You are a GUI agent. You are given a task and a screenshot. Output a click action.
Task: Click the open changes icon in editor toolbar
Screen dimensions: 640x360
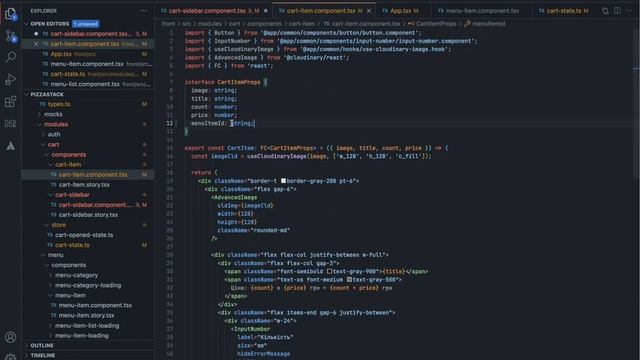pyautogui.click(x=605, y=11)
